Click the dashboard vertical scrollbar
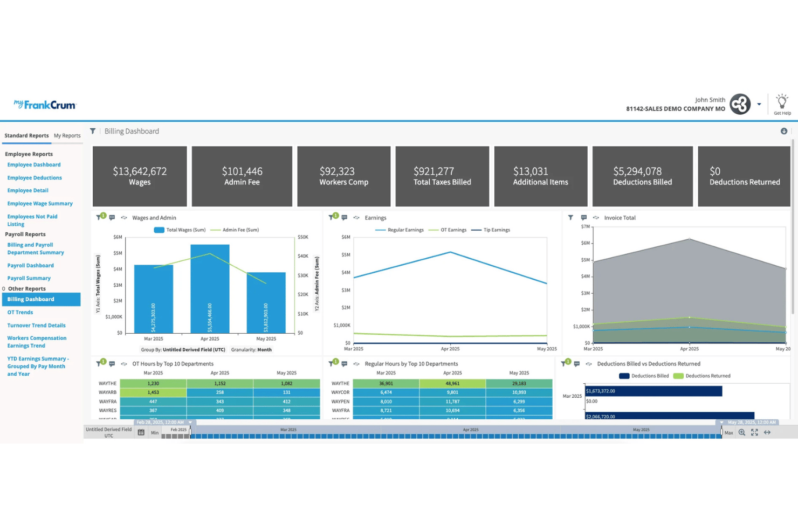 coord(793,226)
